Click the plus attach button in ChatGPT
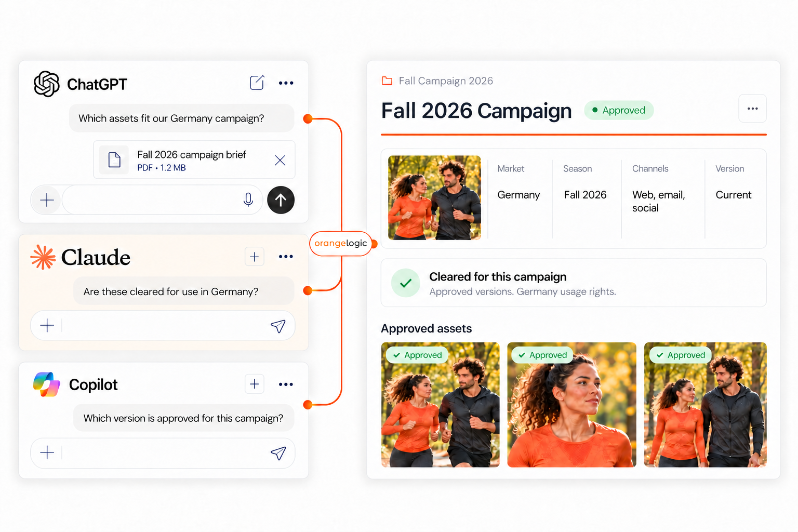 [x=47, y=200]
